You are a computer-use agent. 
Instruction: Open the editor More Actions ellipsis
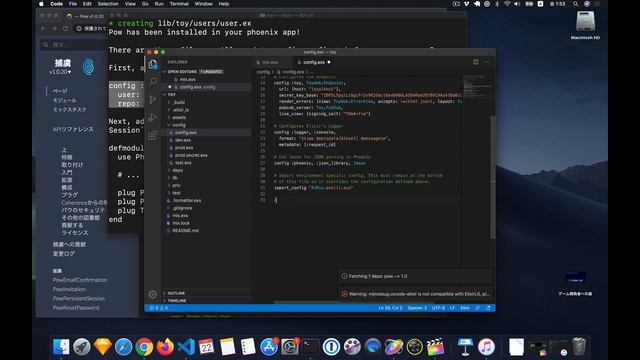[x=487, y=62]
